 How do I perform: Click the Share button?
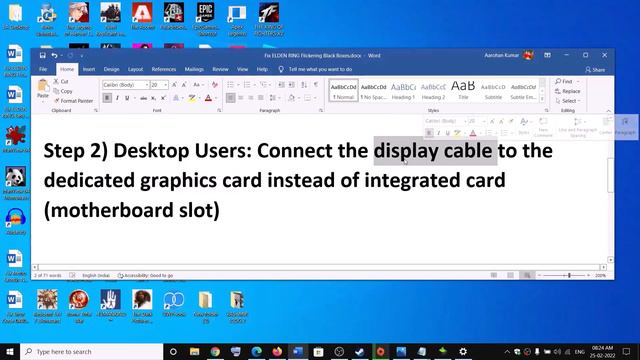coord(595,70)
